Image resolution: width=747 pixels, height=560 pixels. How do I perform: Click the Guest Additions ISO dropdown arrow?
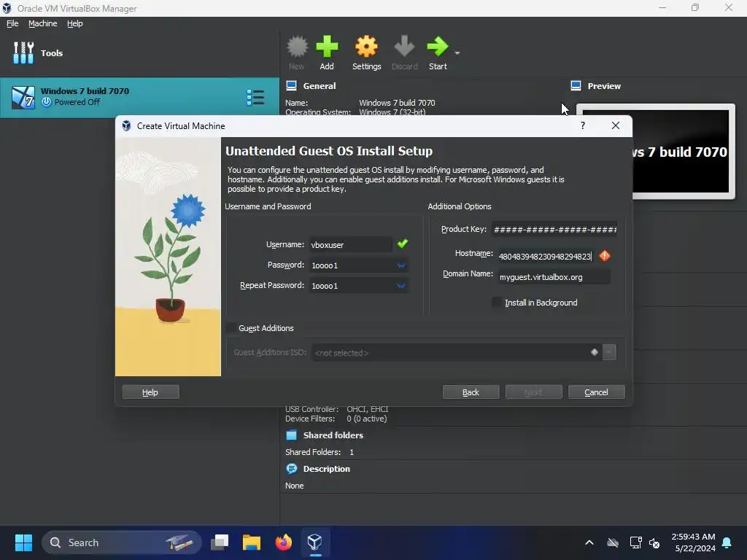[609, 352]
